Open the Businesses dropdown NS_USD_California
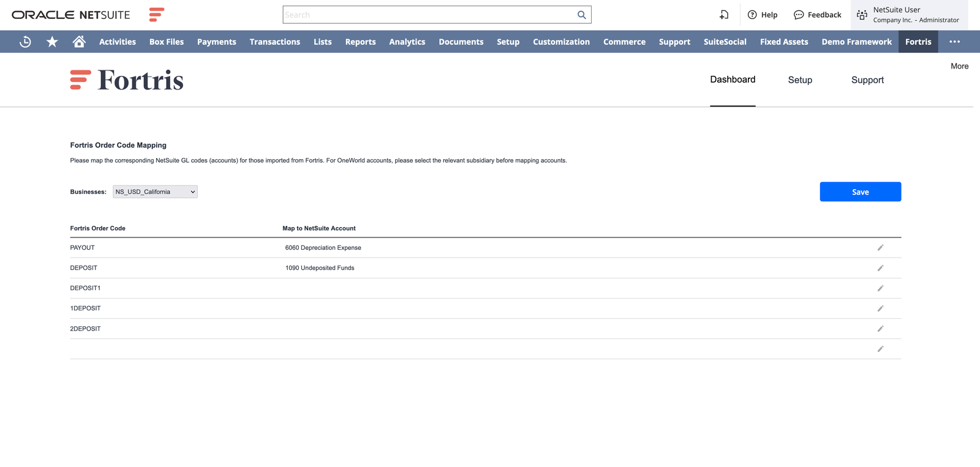This screenshot has width=980, height=467. 155,192
